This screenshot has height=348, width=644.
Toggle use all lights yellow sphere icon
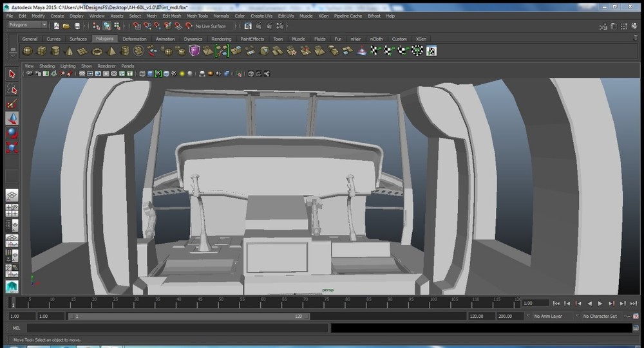(x=182, y=74)
